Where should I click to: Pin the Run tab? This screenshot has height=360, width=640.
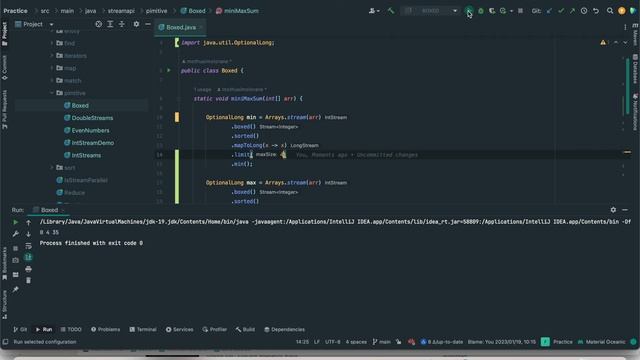coord(16,289)
